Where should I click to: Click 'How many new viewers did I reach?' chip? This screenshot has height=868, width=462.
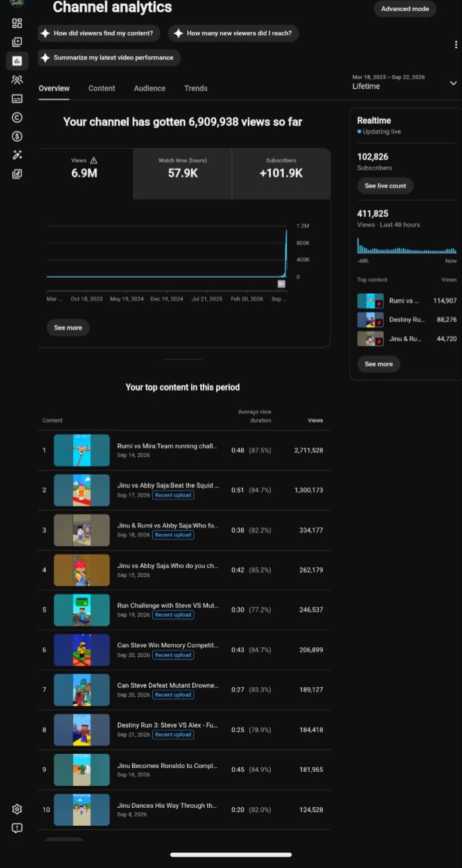pyautogui.click(x=234, y=33)
